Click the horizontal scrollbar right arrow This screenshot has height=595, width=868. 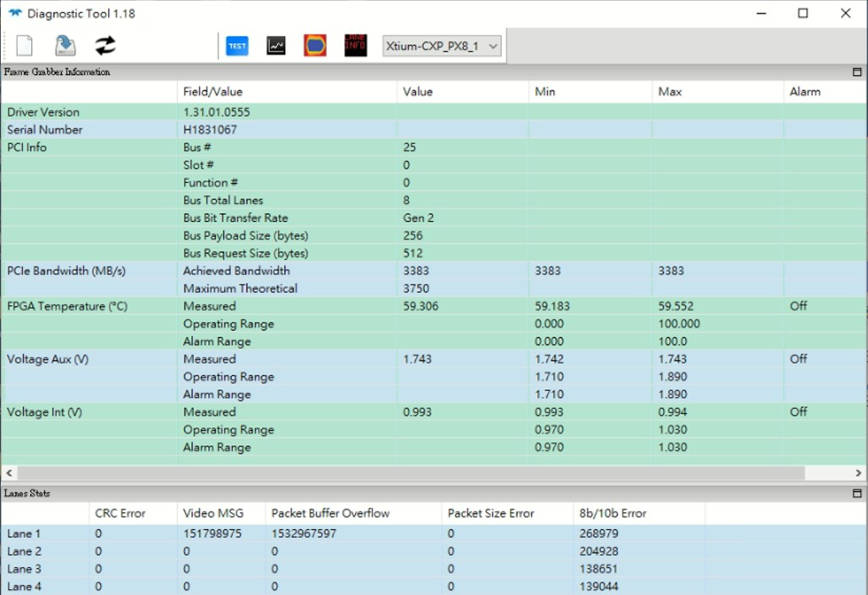coord(858,473)
